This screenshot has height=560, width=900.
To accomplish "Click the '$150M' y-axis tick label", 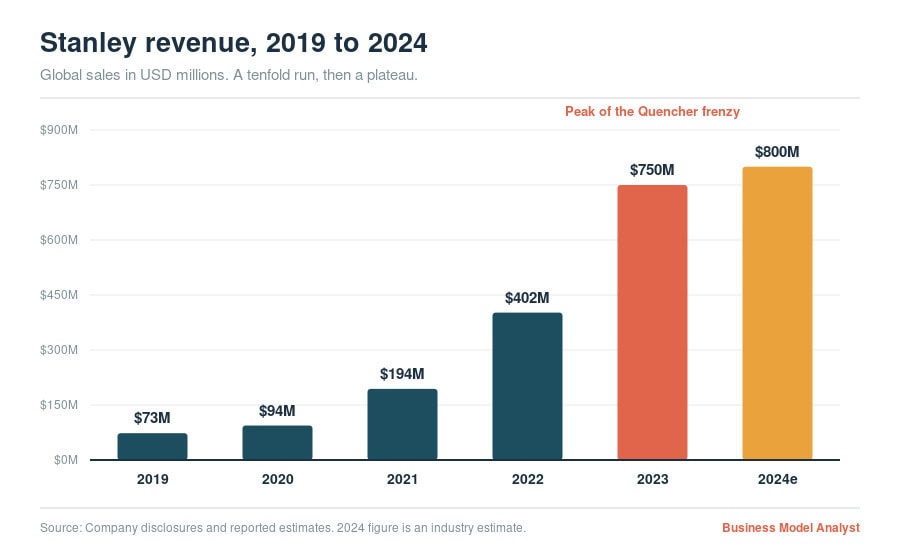I will pos(59,405).
